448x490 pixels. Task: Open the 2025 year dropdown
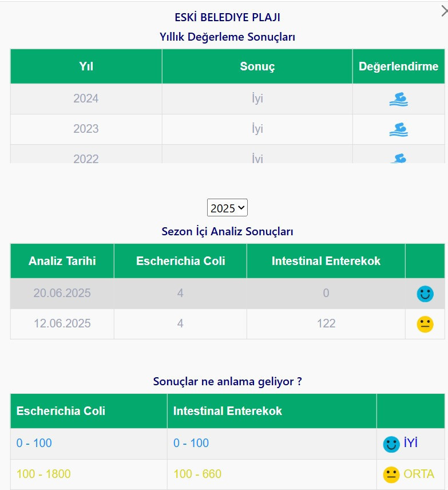pyautogui.click(x=227, y=208)
